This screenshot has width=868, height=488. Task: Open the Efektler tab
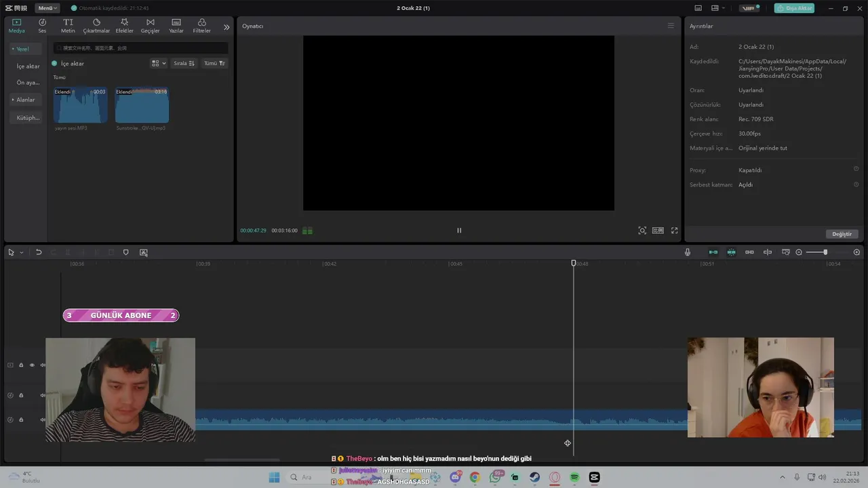click(124, 26)
